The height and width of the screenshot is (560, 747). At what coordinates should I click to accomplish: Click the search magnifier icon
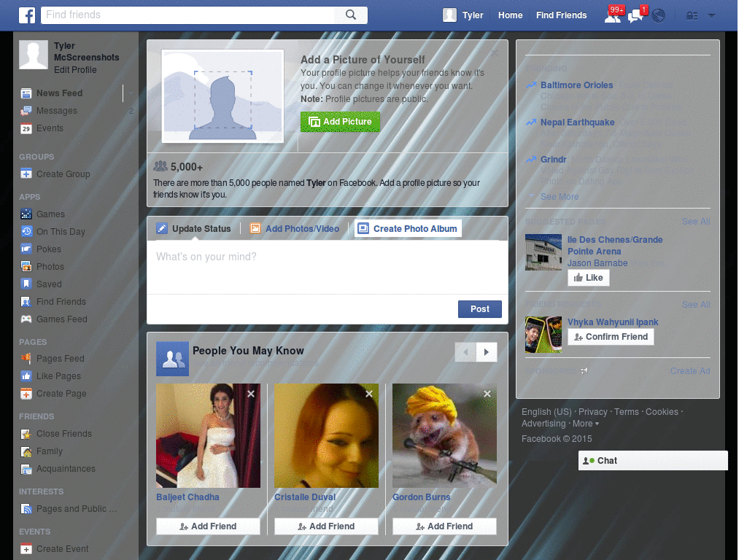click(x=351, y=15)
